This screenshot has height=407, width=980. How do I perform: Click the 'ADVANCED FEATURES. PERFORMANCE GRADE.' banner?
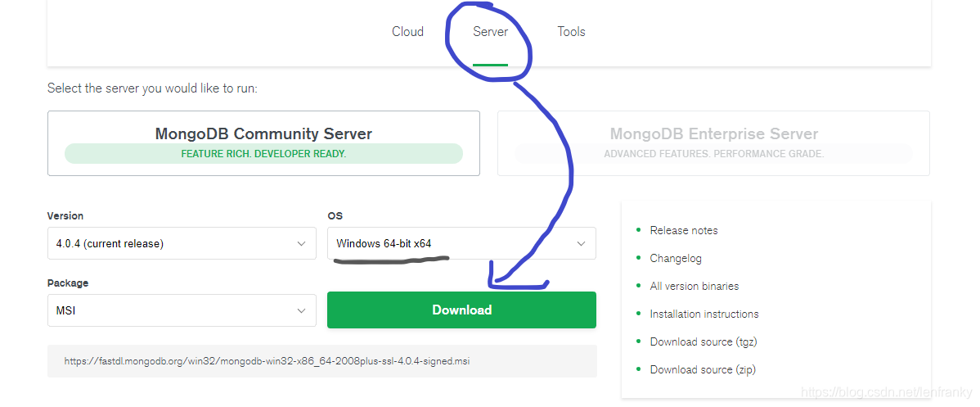(714, 153)
